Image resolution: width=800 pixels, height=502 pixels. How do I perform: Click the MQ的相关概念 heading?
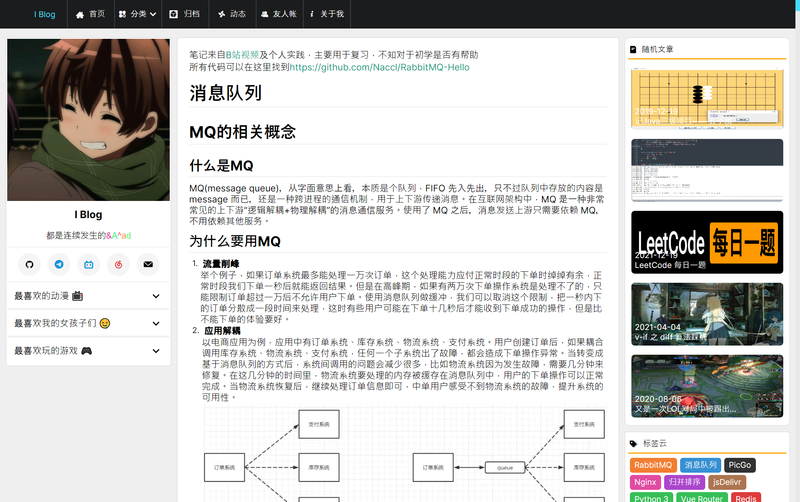pyautogui.click(x=242, y=132)
